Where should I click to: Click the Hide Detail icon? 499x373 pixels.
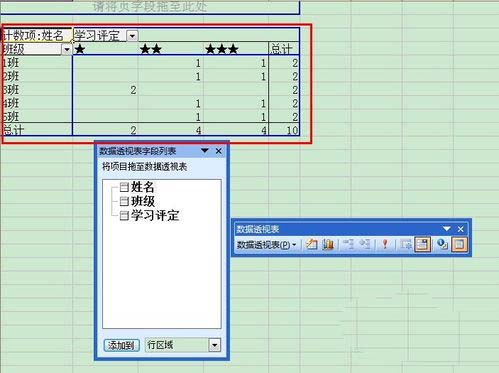pyautogui.click(x=349, y=244)
